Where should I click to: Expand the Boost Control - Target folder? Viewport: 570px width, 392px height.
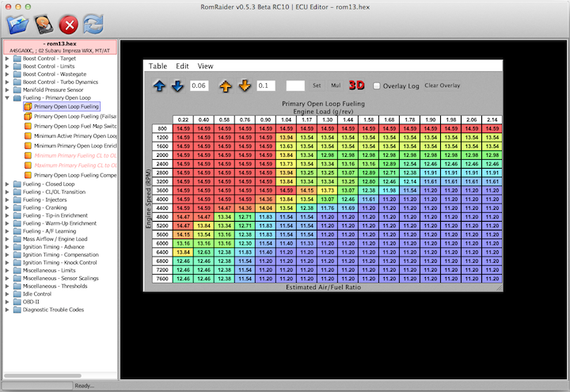point(7,59)
